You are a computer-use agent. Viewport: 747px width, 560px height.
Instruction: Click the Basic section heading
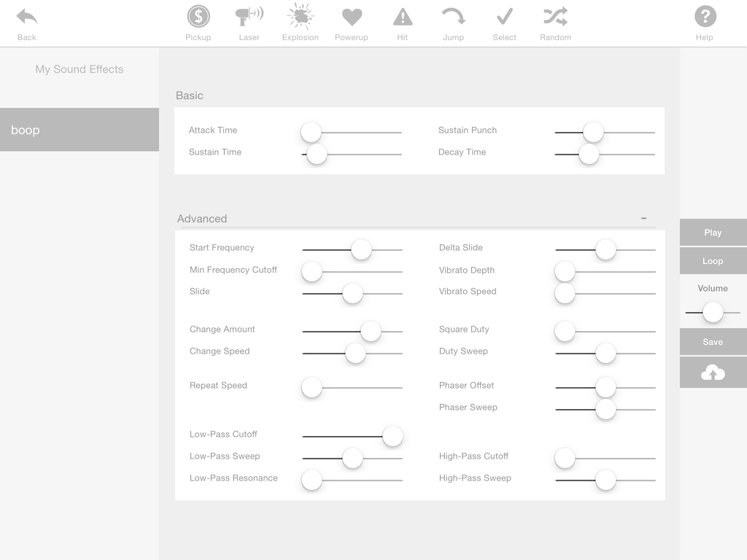[190, 96]
